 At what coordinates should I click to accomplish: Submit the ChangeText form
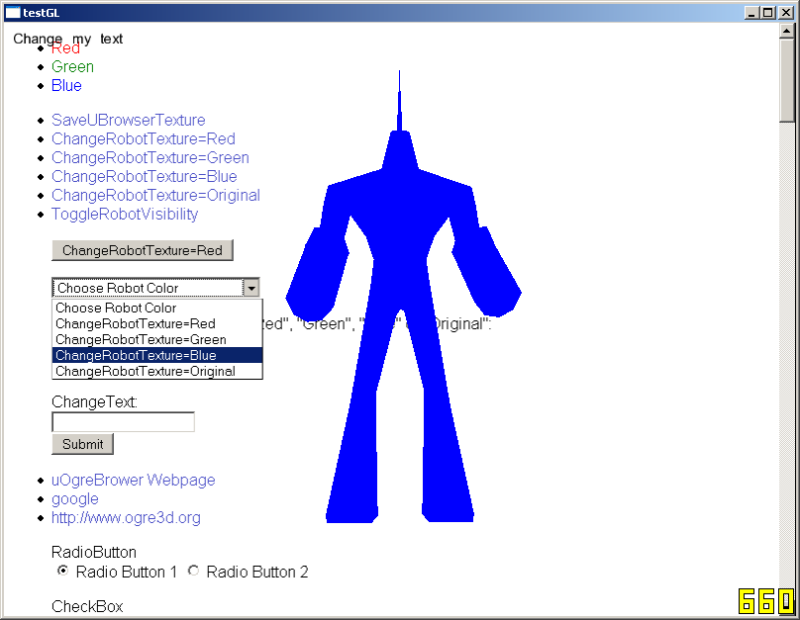(83, 444)
